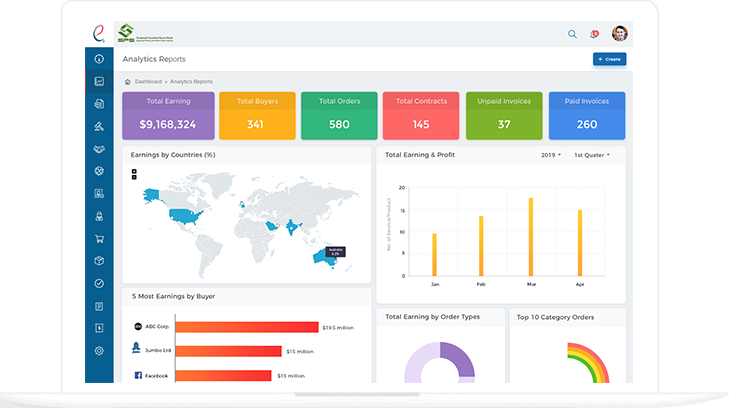This screenshot has width=729, height=408.
Task: Zoom in on the world map
Action: pos(134,171)
